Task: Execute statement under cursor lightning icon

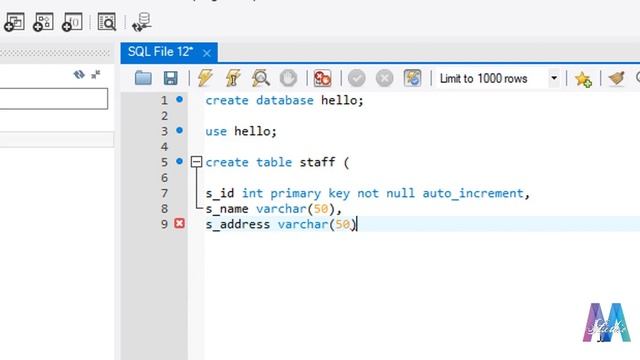Action: 233,78
